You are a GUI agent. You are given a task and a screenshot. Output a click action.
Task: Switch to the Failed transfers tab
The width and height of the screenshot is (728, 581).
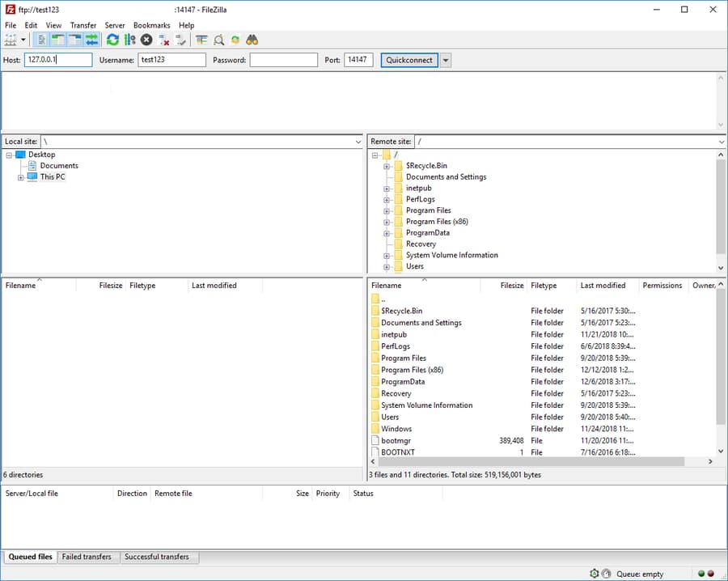(x=87, y=557)
